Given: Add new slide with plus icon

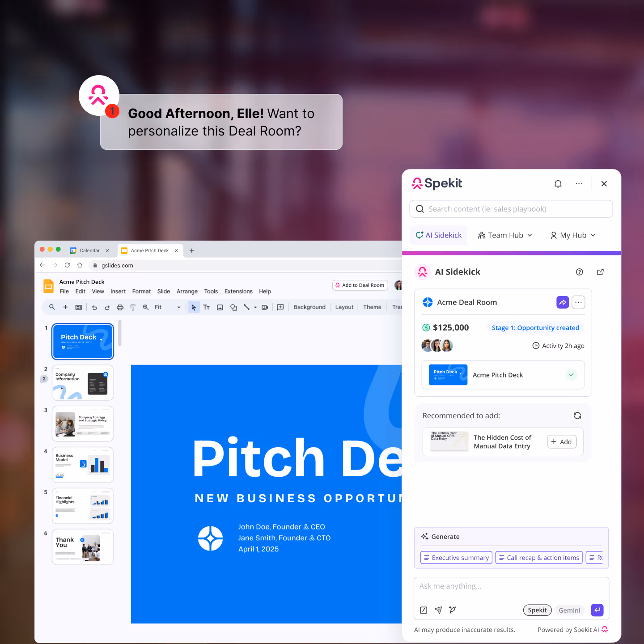Looking at the screenshot, I should coord(65,307).
